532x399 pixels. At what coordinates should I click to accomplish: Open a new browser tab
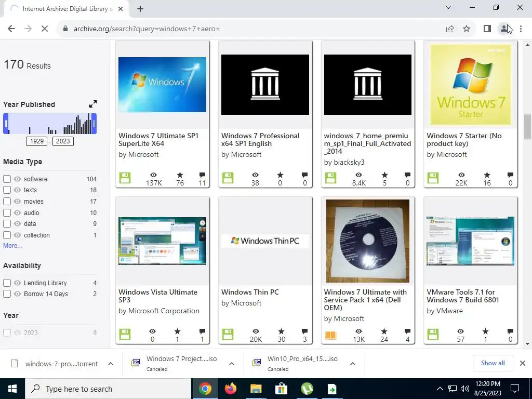140,9
